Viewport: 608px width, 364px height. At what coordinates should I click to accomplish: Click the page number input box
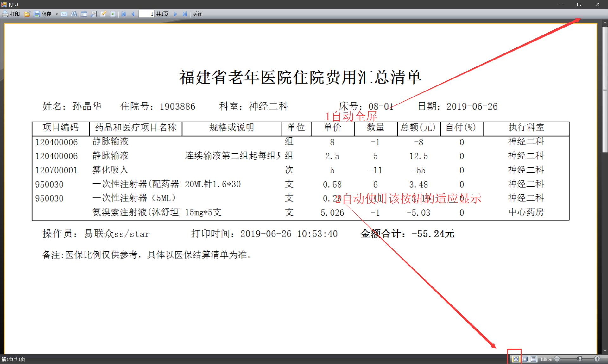click(146, 14)
